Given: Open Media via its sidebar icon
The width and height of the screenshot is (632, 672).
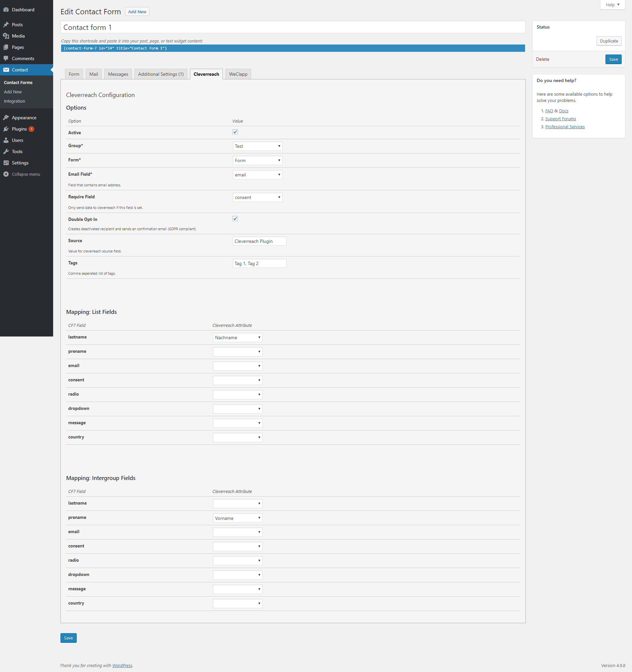Looking at the screenshot, I should (6, 36).
